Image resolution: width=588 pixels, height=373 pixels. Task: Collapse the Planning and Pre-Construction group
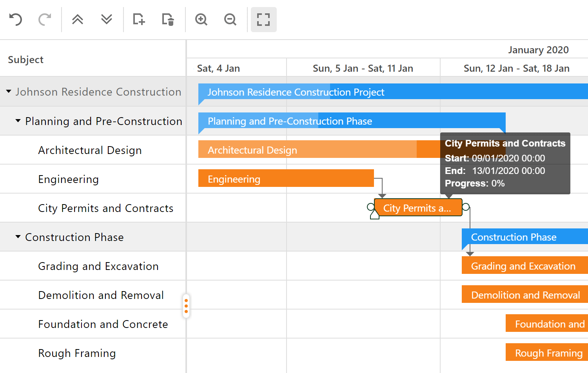click(18, 121)
